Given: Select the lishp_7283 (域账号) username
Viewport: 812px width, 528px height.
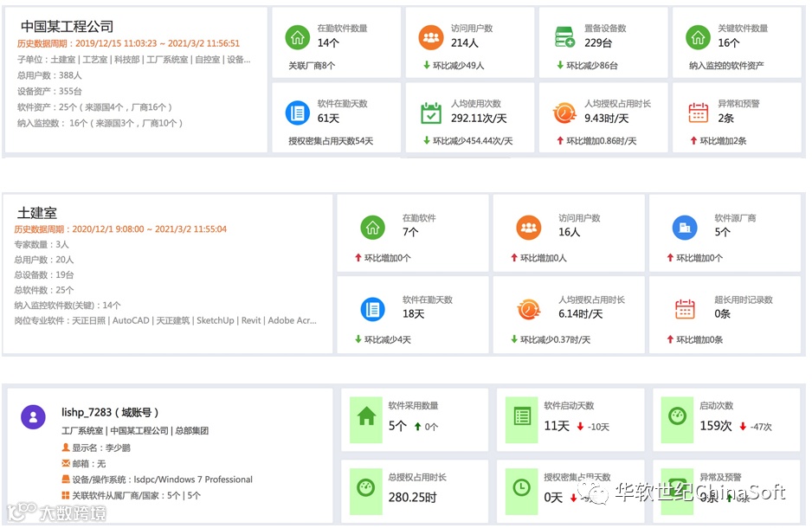Looking at the screenshot, I should point(110,412).
